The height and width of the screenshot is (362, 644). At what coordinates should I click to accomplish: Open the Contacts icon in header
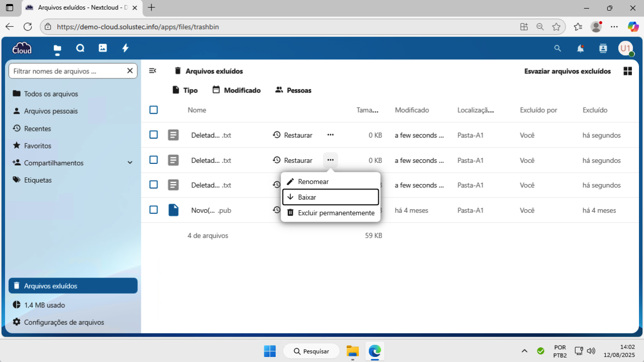603,48
